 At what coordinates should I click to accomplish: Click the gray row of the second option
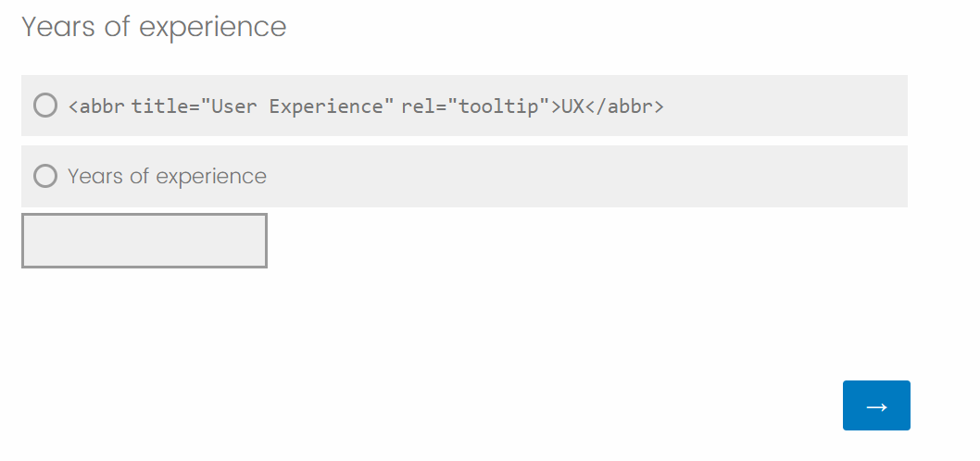(464, 176)
